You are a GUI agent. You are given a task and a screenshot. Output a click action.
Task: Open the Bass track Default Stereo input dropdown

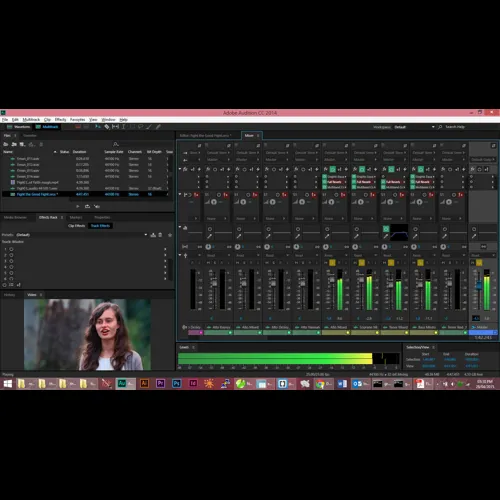tap(423, 153)
